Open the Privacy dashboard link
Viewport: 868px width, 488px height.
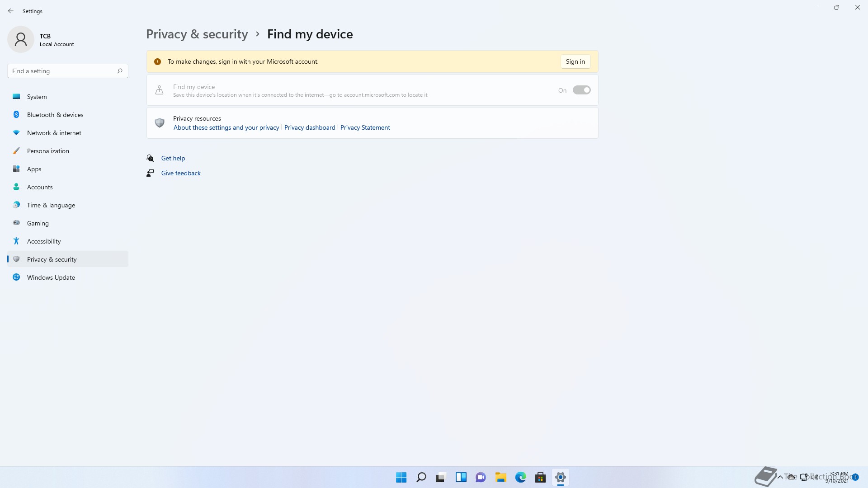[310, 127]
